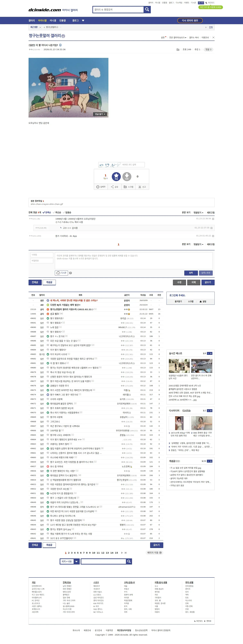This screenshot has height=644, width=243.
Task: Click the mobile view icon beside post title
Action: click(60, 45)
